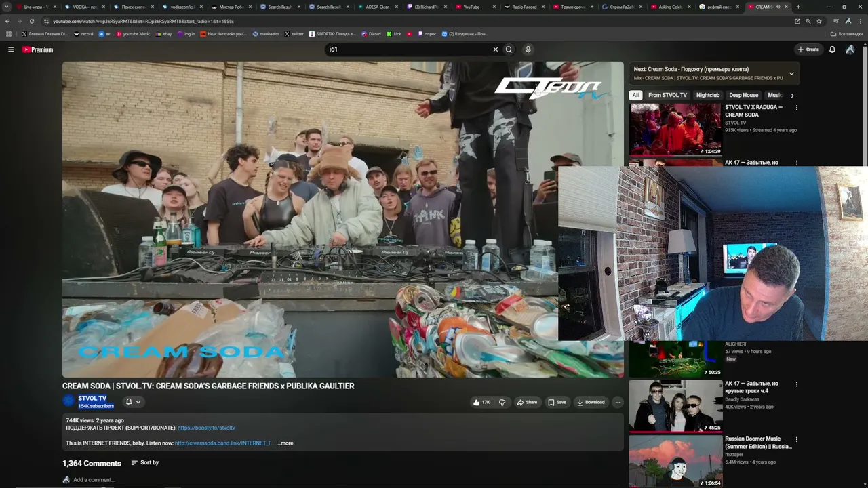Screen dimensions: 868x488
Task: Start voice search with microphone
Action: (528, 49)
